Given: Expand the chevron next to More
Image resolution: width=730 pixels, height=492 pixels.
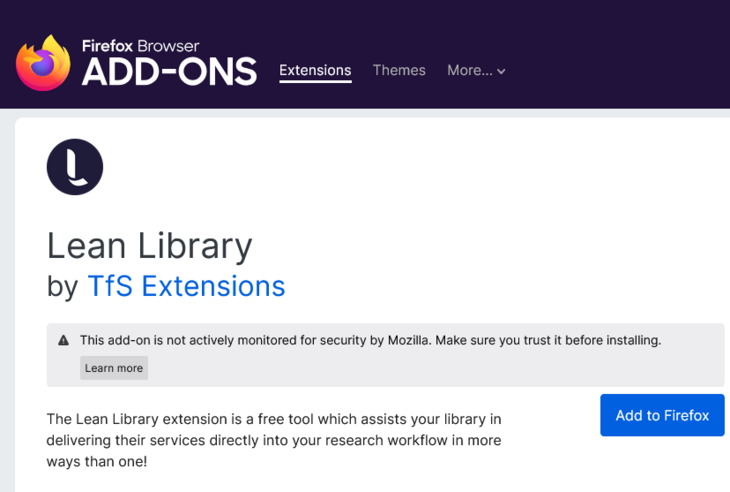Looking at the screenshot, I should click(x=501, y=72).
